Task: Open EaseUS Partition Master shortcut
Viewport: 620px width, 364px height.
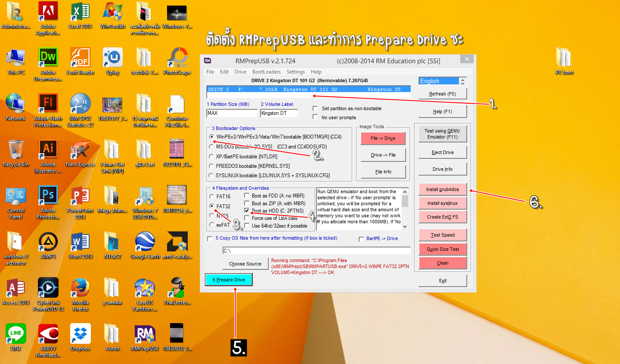Action: click(145, 295)
